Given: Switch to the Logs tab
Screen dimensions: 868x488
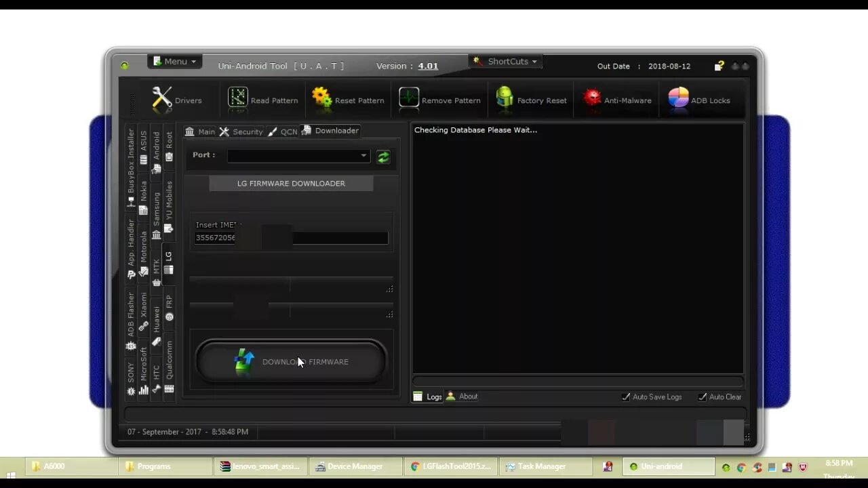Looking at the screenshot, I should point(428,396).
